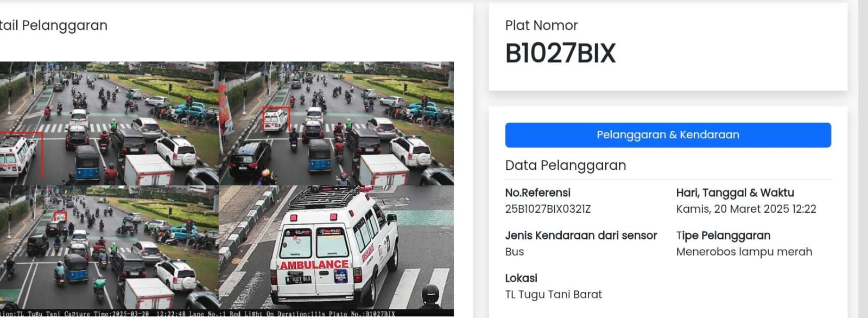Select reference number 25B1027BIX0321Z
868x318 pixels.
pos(548,209)
